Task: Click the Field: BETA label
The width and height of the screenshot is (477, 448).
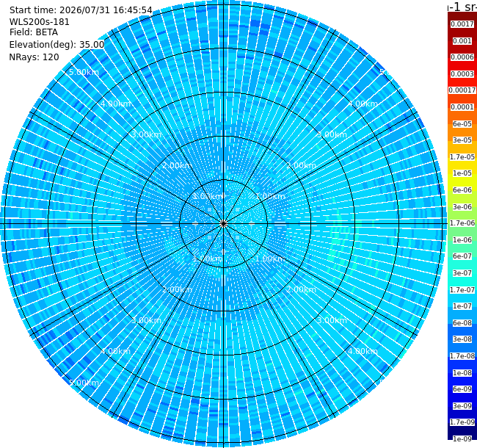Action: [x=34, y=32]
